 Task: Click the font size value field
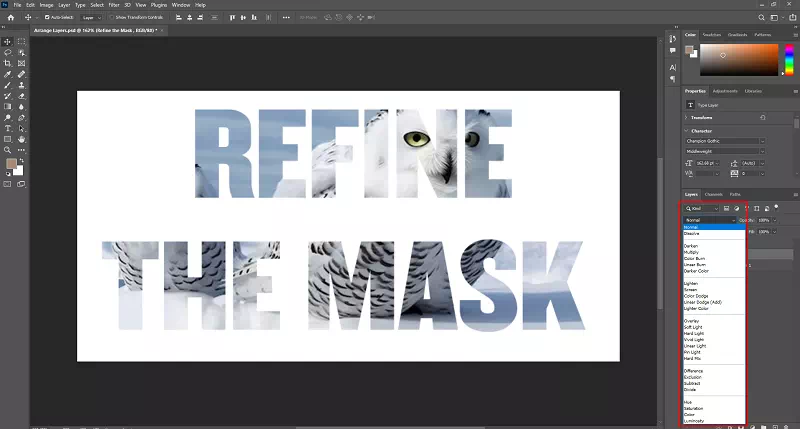705,163
